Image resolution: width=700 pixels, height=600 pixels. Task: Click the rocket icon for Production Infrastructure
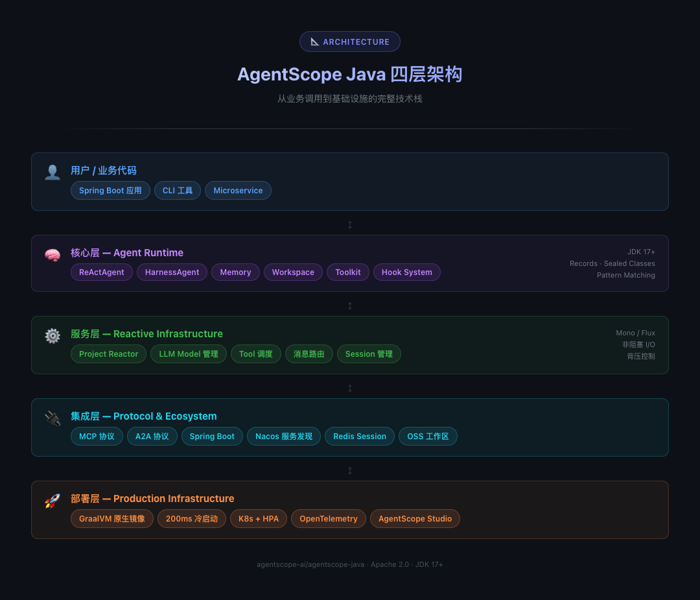click(52, 500)
